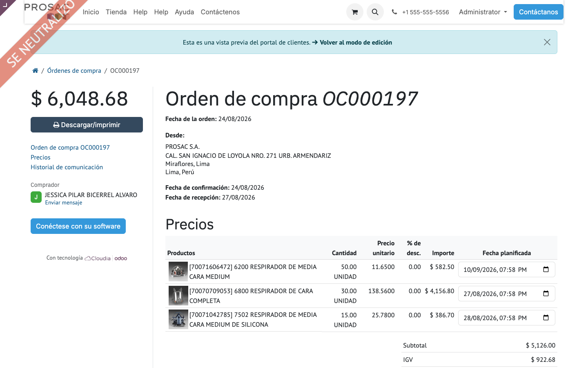Click the PROSAC logo
The height and width of the screenshot is (368, 588).
47,11
